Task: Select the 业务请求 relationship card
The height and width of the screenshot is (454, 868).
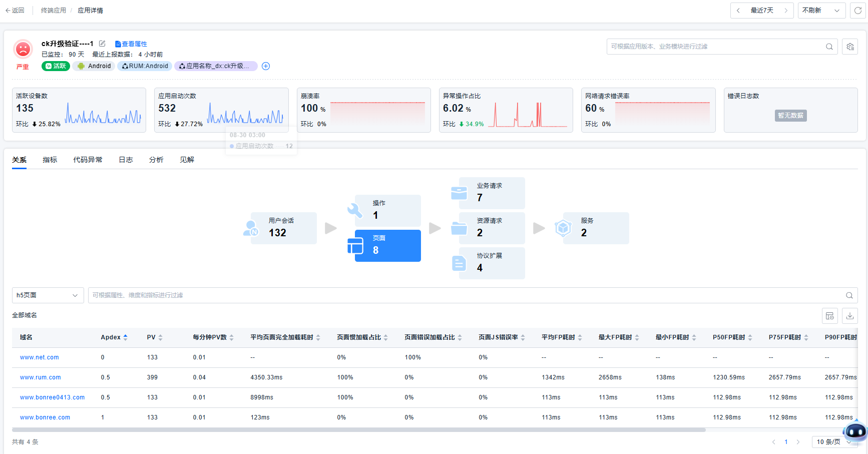Action: [x=492, y=193]
